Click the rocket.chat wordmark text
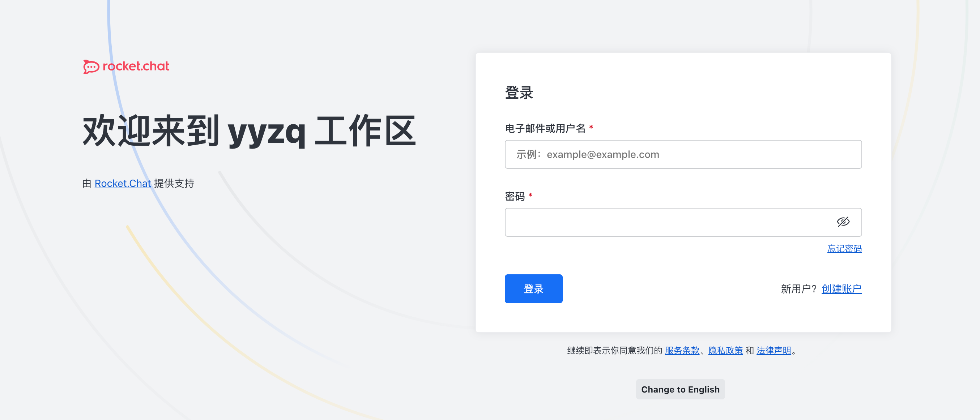The height and width of the screenshot is (420, 980). [x=136, y=67]
